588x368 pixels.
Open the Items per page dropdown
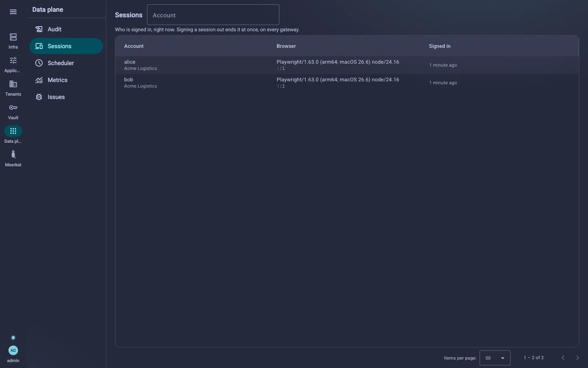495,358
